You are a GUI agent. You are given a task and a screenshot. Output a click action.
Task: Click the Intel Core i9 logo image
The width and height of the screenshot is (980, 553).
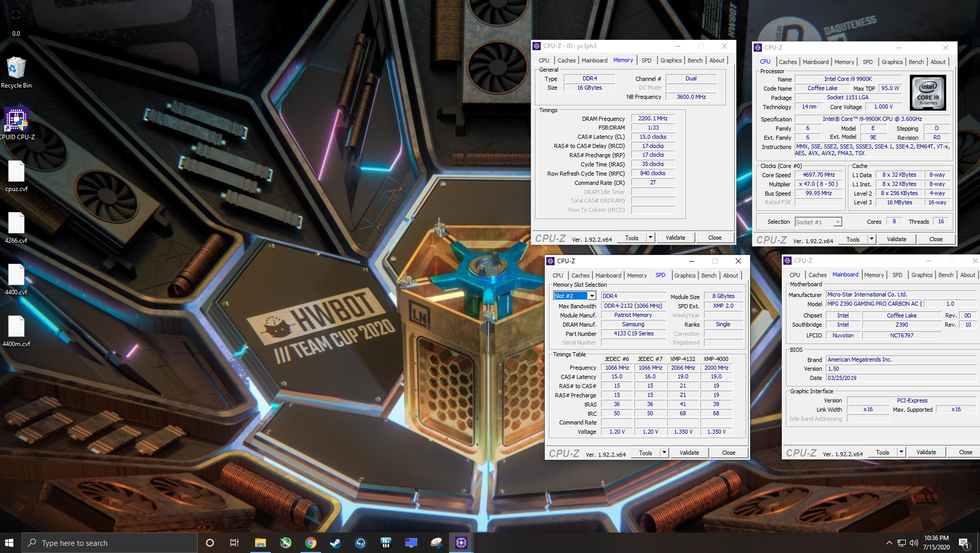(x=928, y=93)
